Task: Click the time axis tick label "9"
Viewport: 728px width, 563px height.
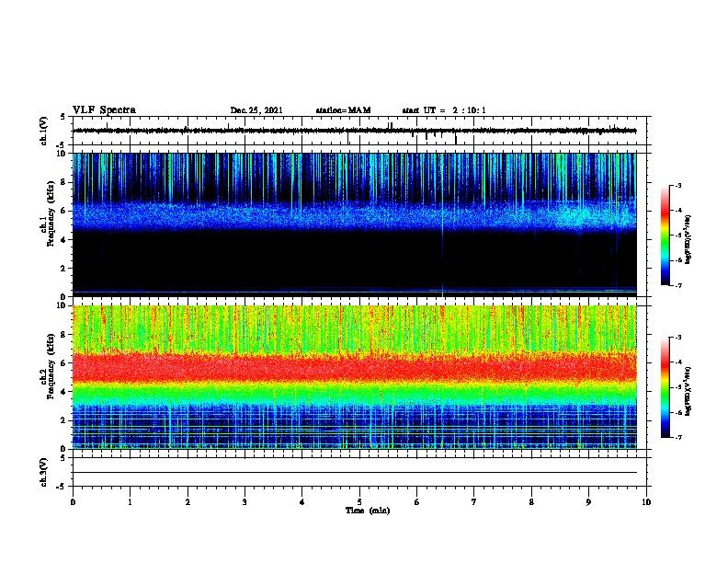Action: 588,502
